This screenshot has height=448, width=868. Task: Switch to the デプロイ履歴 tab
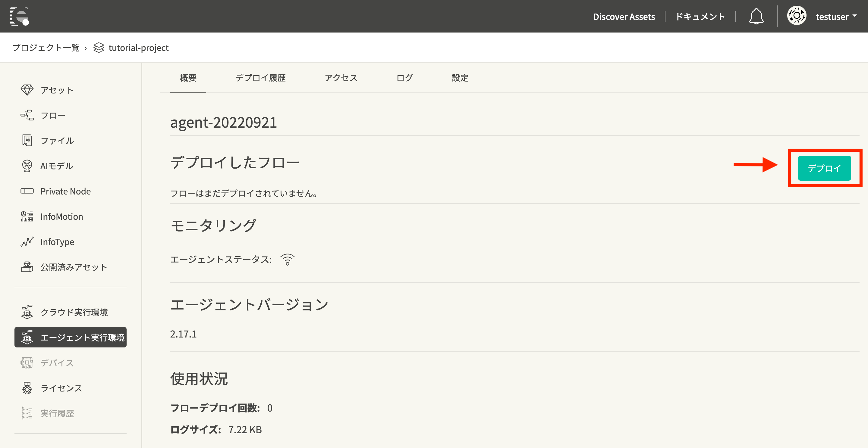click(x=260, y=78)
